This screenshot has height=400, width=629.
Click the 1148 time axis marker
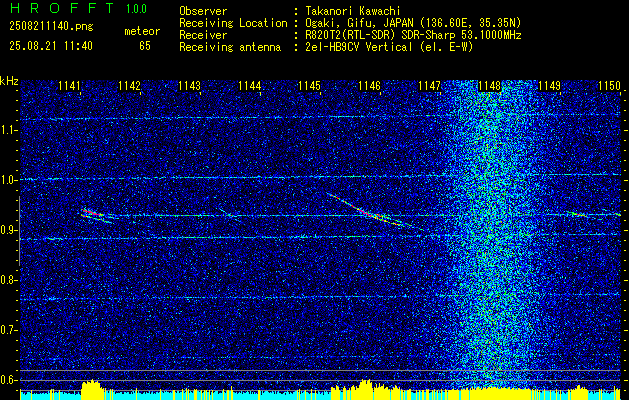coord(489,86)
